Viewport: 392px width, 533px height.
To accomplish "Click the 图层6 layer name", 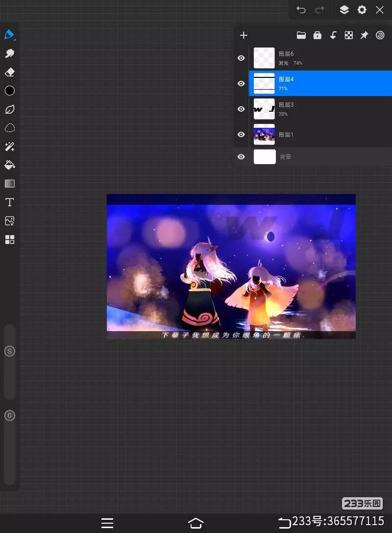I will pos(286,54).
